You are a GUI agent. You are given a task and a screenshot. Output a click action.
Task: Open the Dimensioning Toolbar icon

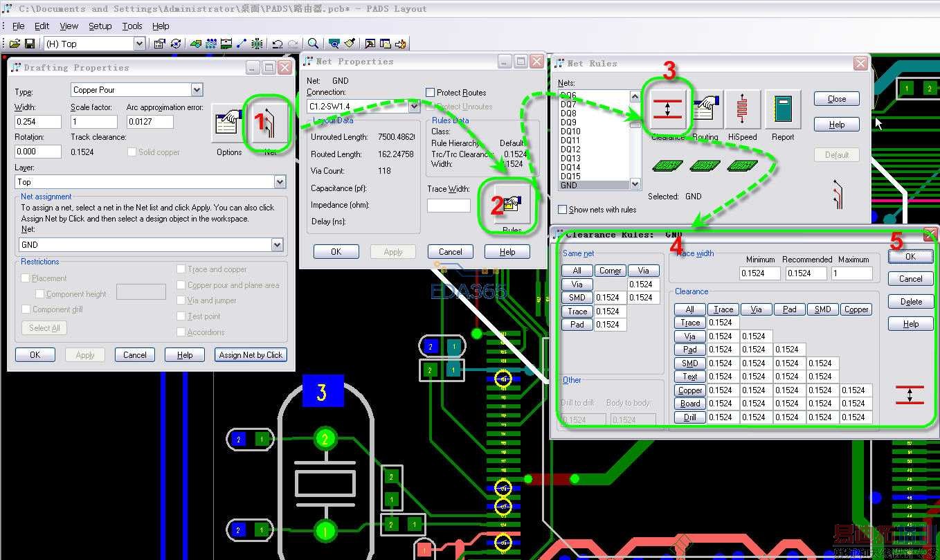226,44
